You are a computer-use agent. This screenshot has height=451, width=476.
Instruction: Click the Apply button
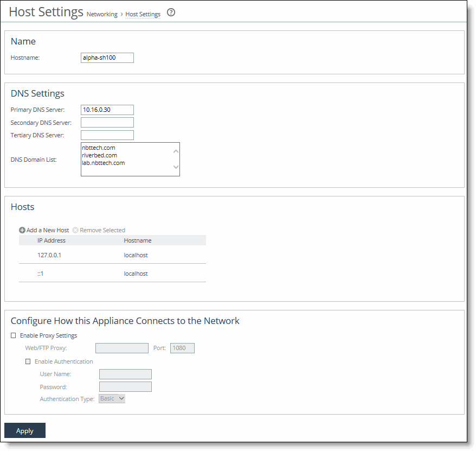click(24, 430)
